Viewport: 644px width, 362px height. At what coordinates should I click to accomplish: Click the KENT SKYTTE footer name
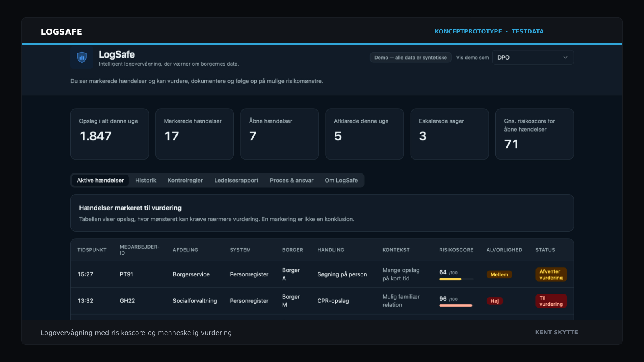[556, 332]
